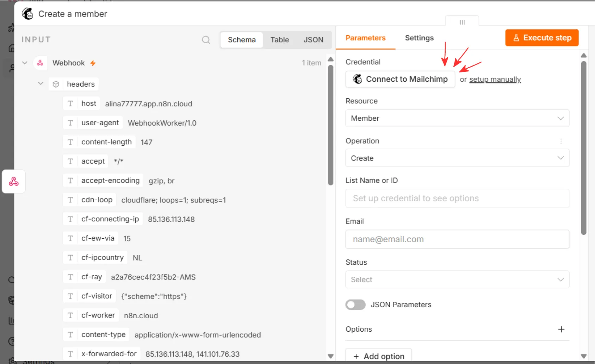Viewport: 595px width, 364px height.
Task: Click the input panel scroll up arrow
Action: pos(330,59)
